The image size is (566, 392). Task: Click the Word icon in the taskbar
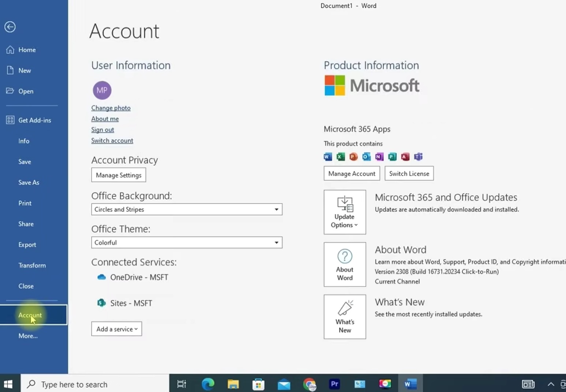point(410,384)
